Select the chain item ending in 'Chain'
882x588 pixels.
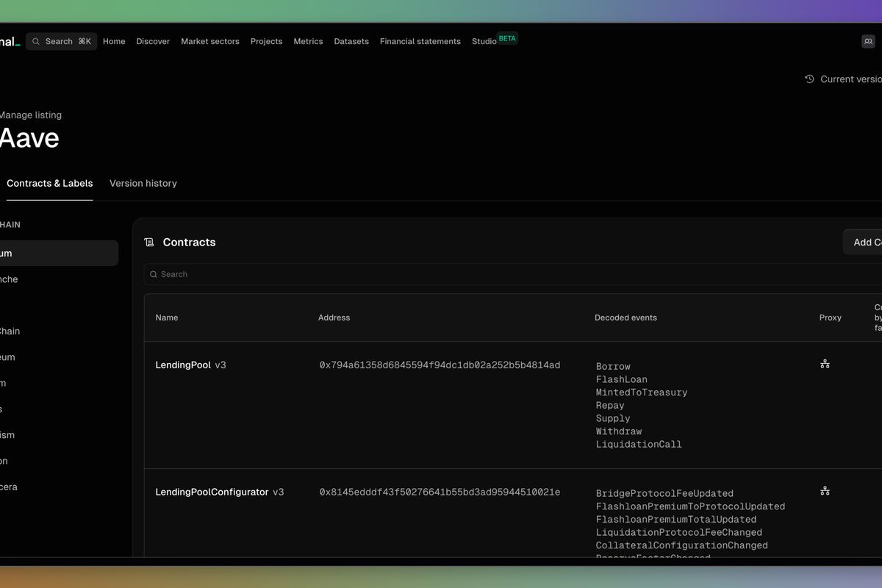coord(10,331)
